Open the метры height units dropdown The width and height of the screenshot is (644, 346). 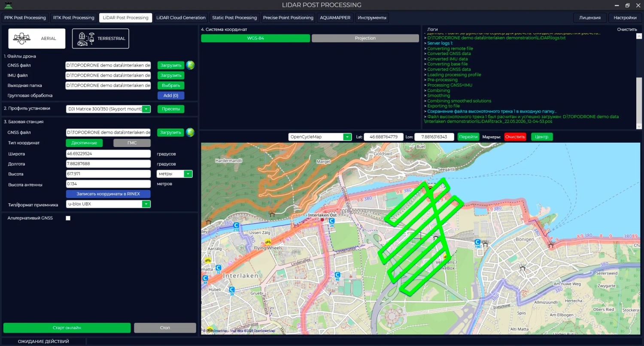click(188, 174)
